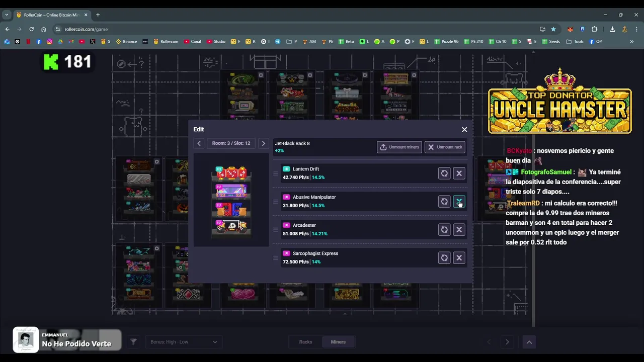Open the Binance bookmark
This screenshot has height=362, width=644.
click(126, 41)
